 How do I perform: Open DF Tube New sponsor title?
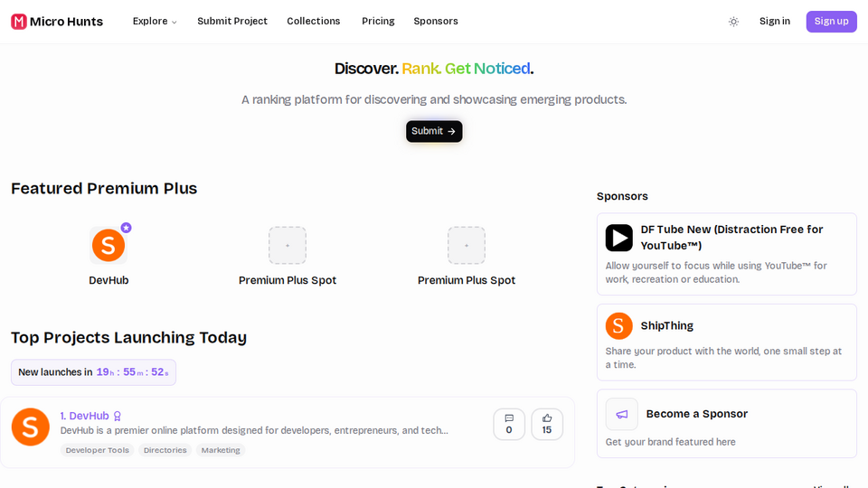click(x=731, y=238)
